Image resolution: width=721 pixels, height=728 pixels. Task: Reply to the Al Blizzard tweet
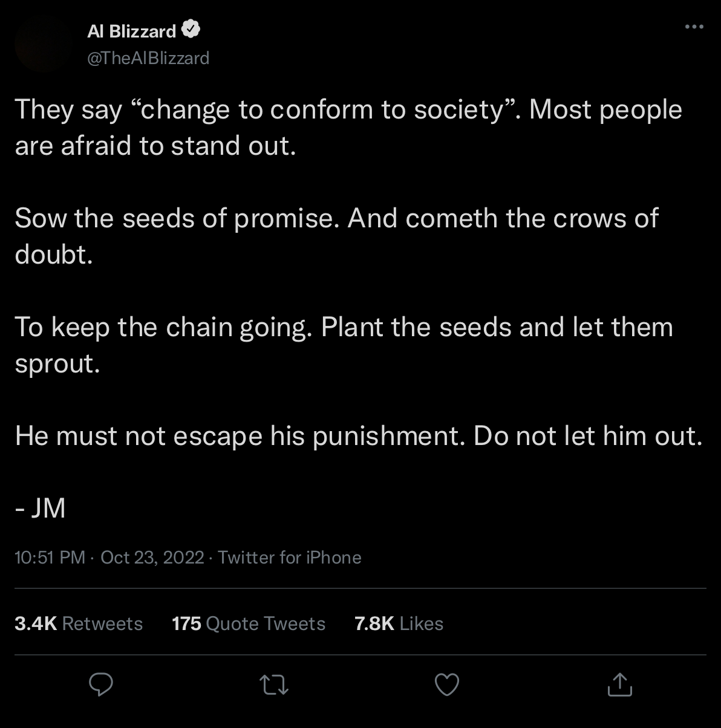pos(102,684)
